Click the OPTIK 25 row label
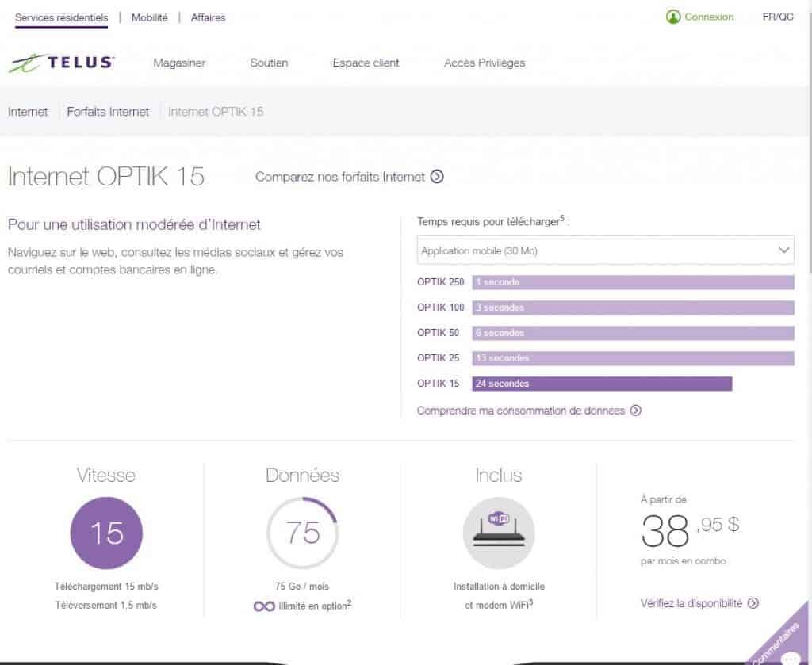 (x=438, y=358)
